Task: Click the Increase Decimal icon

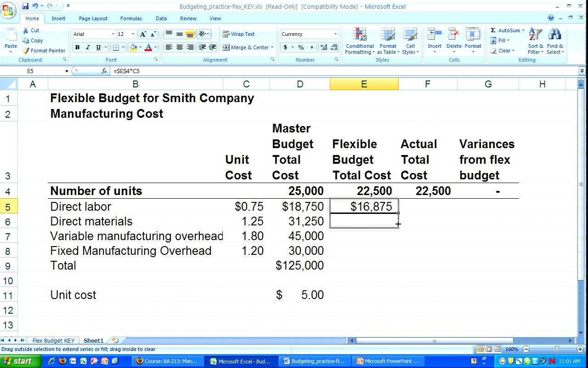Action: pos(323,47)
